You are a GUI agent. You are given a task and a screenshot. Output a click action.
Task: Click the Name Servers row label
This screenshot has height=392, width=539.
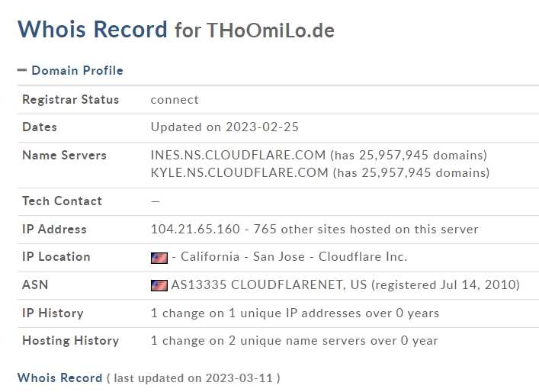click(64, 155)
